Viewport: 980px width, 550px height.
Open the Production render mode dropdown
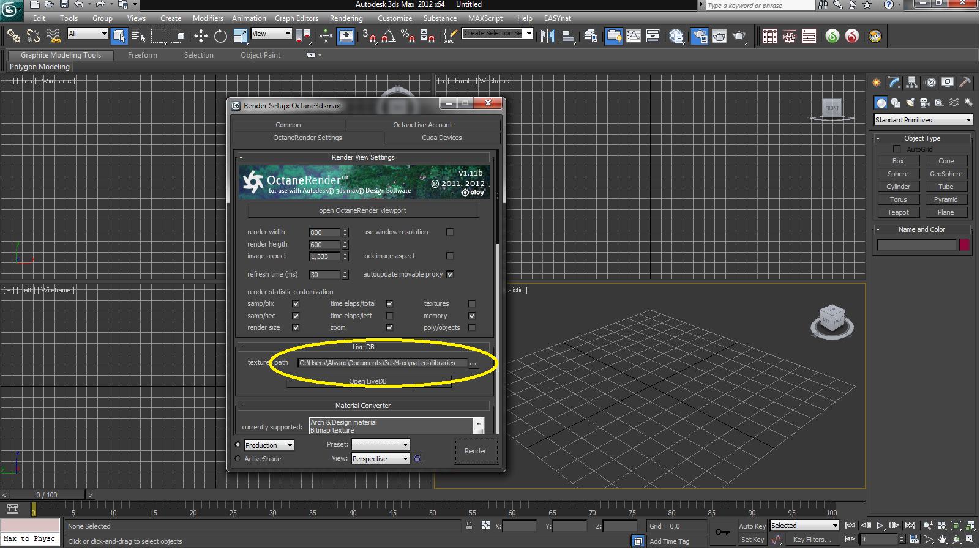point(269,445)
